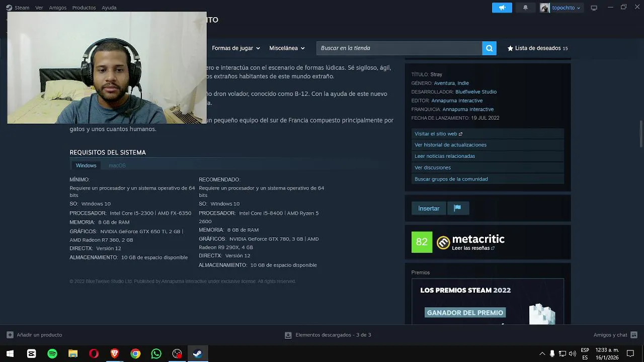Click the Ganador del Premio label
Viewport: 644px width, 362px height.
(x=465, y=313)
